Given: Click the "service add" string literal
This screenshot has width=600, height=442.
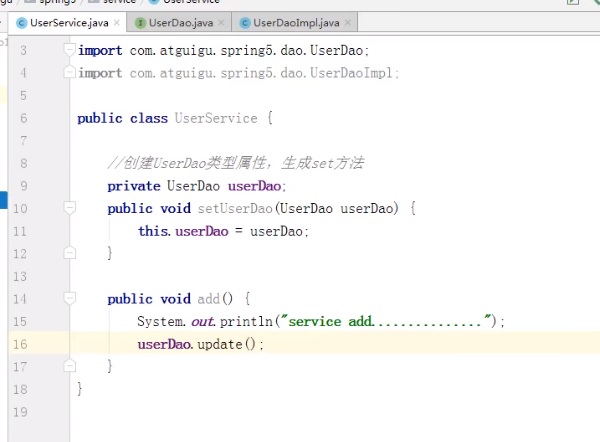Looking at the screenshot, I should [x=386, y=321].
